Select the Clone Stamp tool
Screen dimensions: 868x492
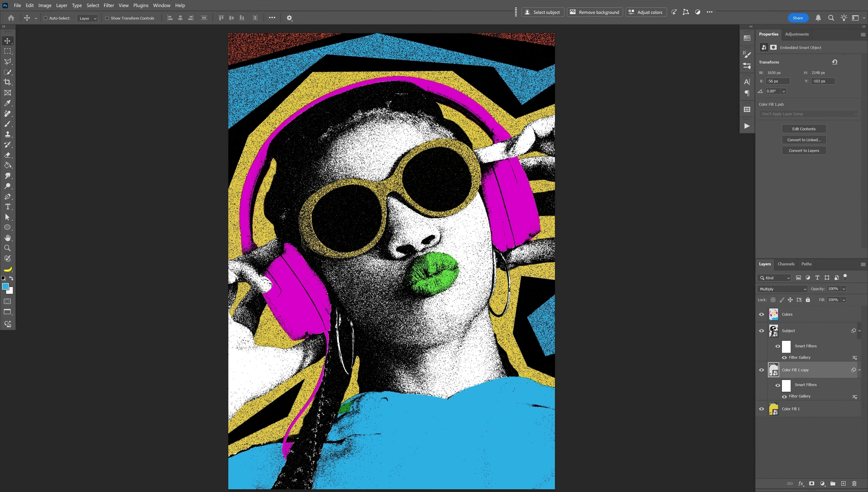click(8, 134)
